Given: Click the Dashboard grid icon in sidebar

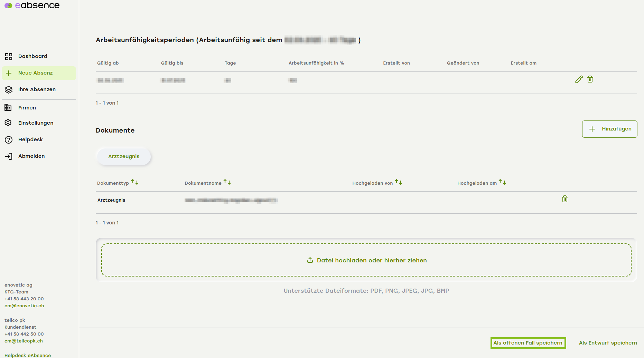Looking at the screenshot, I should click(x=9, y=57).
